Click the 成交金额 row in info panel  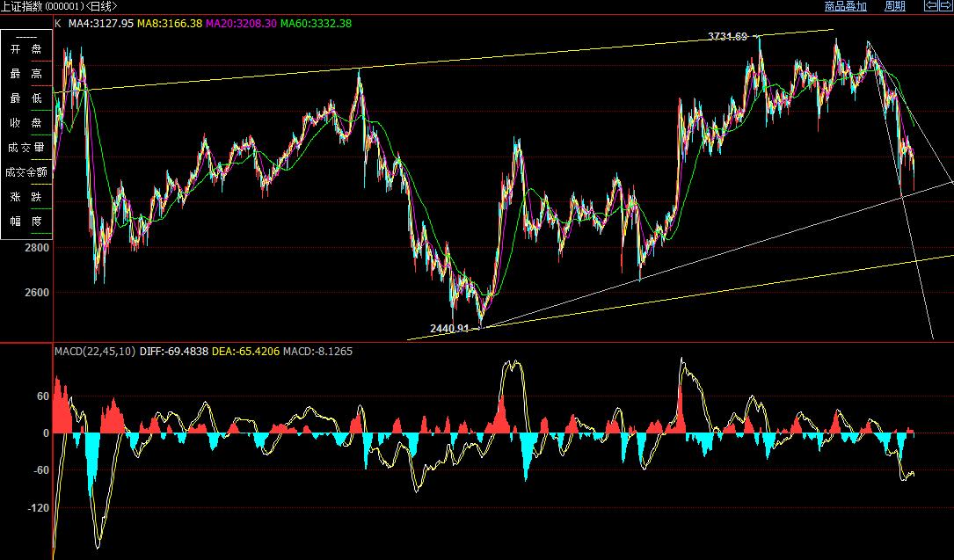[26, 172]
